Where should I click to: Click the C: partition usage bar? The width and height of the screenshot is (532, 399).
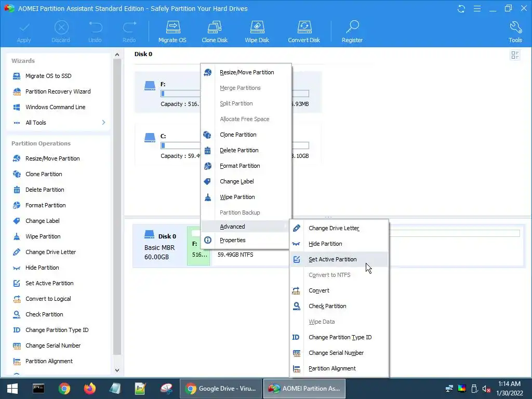pyautogui.click(x=180, y=145)
